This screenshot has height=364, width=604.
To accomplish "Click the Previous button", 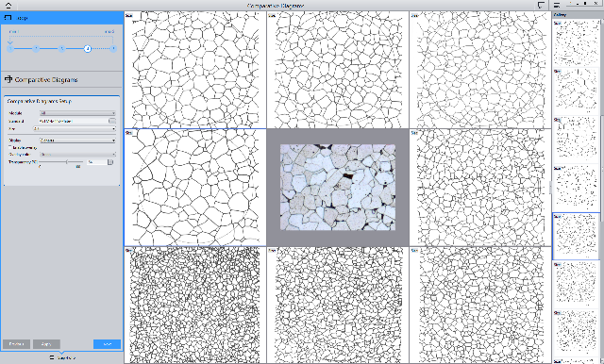I will pyautogui.click(x=17, y=344).
